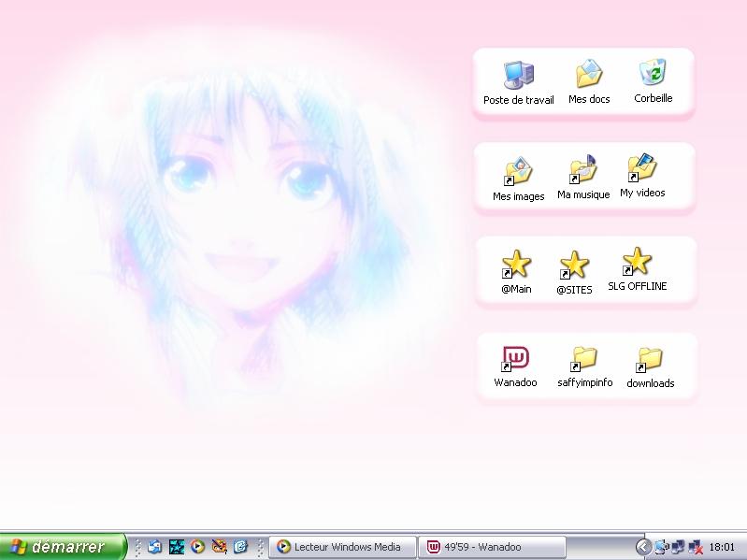
Task: Click the quick launch toolbar drag handle
Action: click(138, 547)
